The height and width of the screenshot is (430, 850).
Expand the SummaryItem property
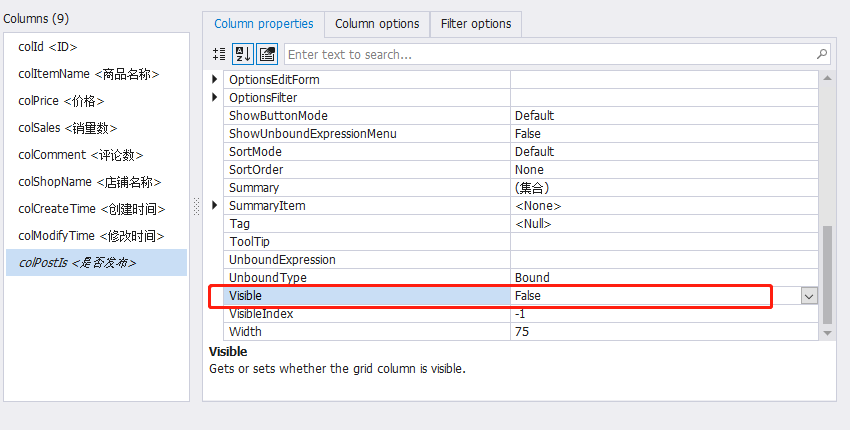(215, 206)
